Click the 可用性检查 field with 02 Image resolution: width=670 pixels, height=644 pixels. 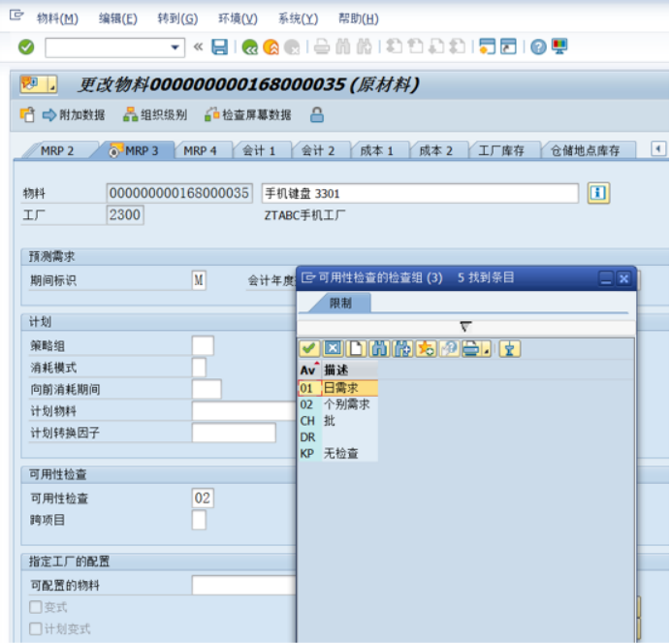pyautogui.click(x=203, y=499)
